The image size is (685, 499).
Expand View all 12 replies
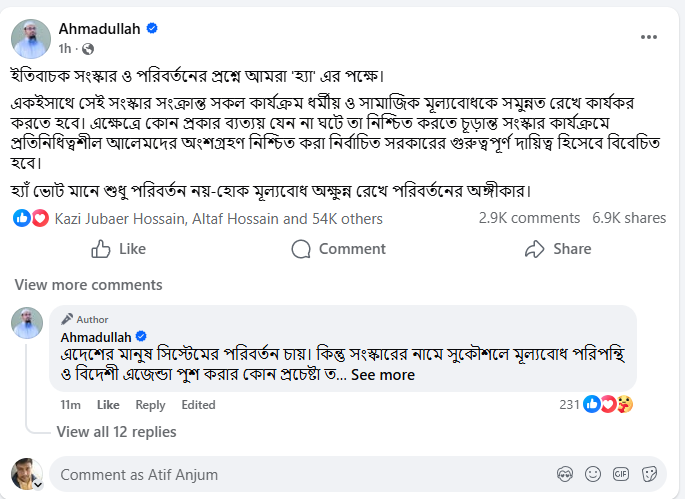point(116,432)
